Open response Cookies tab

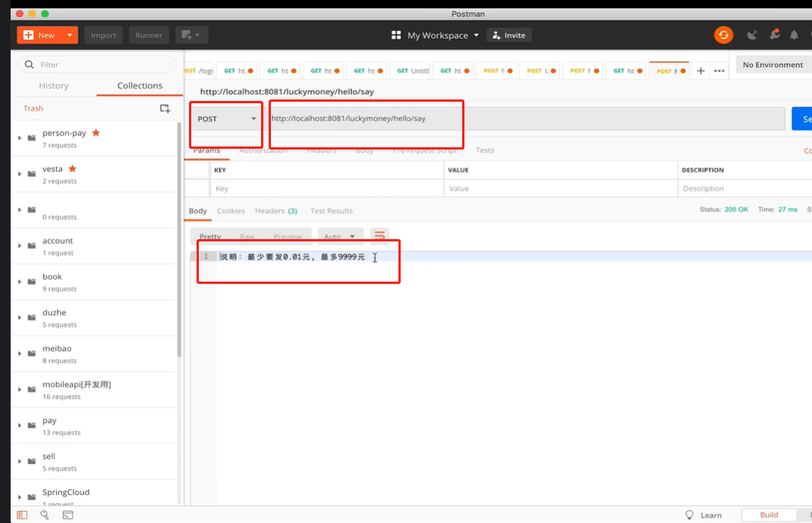coord(231,211)
